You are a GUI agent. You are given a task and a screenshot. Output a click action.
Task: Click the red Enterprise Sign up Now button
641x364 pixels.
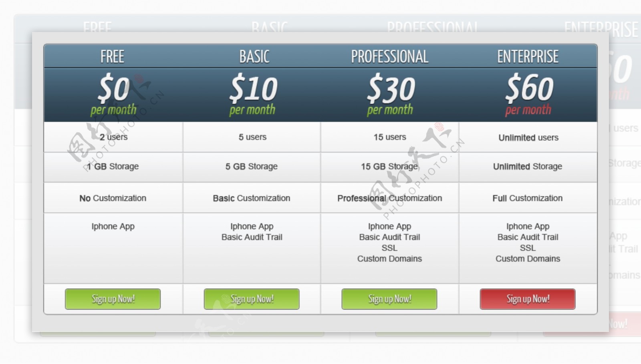click(528, 299)
